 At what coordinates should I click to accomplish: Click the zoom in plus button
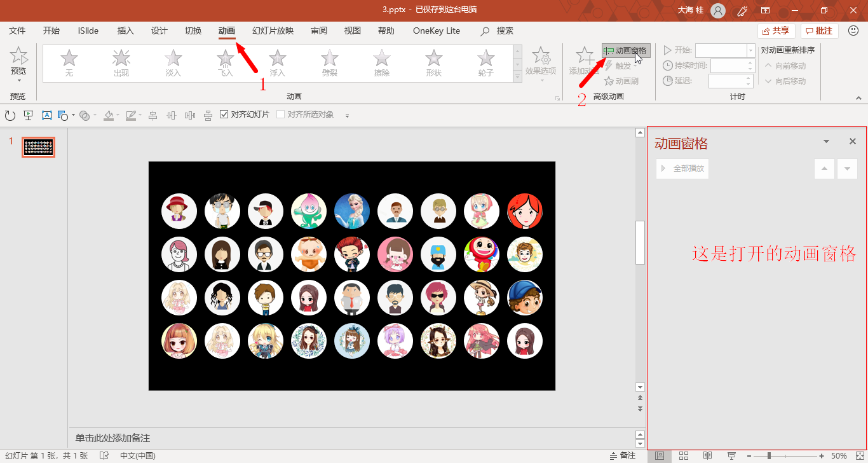point(822,455)
